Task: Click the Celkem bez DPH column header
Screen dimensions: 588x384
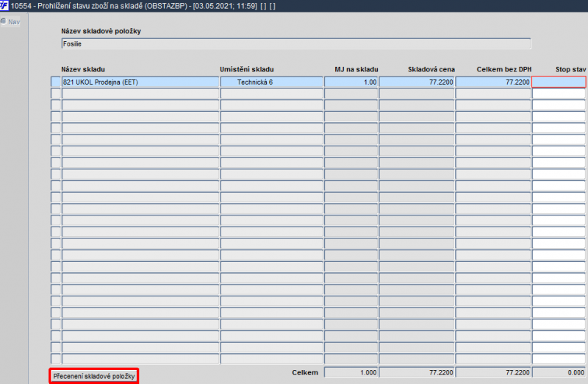Action: (x=504, y=69)
